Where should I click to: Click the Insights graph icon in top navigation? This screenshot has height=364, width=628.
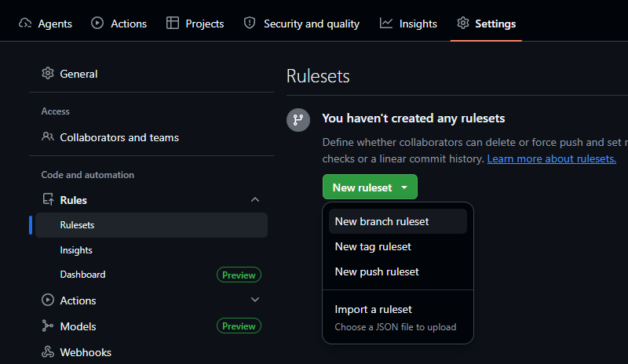pos(386,23)
